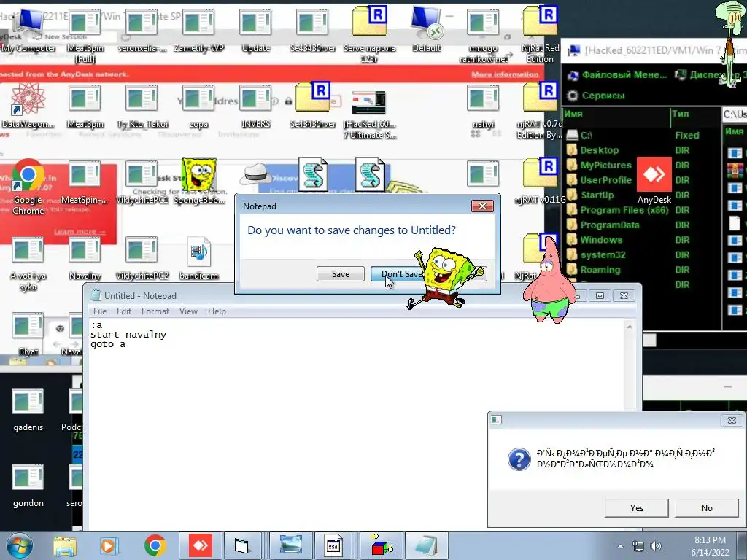Open the Notepad File menu
The width and height of the screenshot is (747, 560).
point(100,311)
